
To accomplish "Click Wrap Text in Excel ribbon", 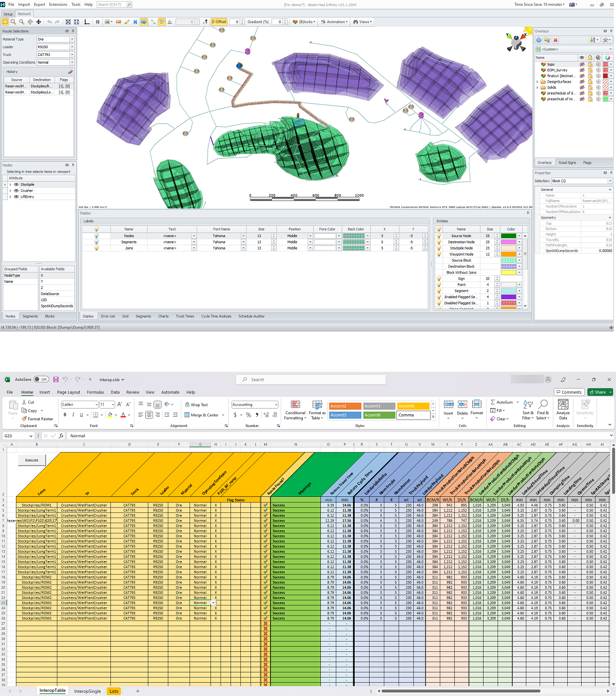I will pyautogui.click(x=197, y=405).
